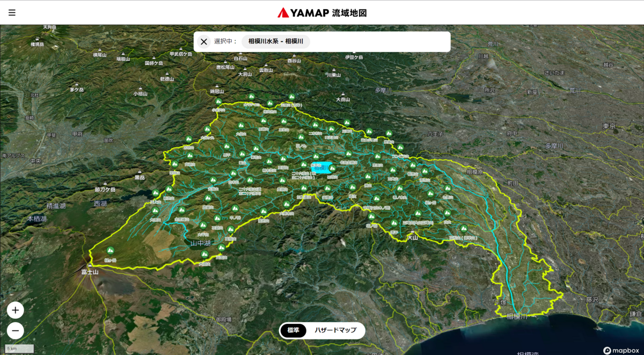Image resolution: width=644 pixels, height=355 pixels.
Task: Click the green pin beside highlighted 相模川 label
Action: (333, 168)
